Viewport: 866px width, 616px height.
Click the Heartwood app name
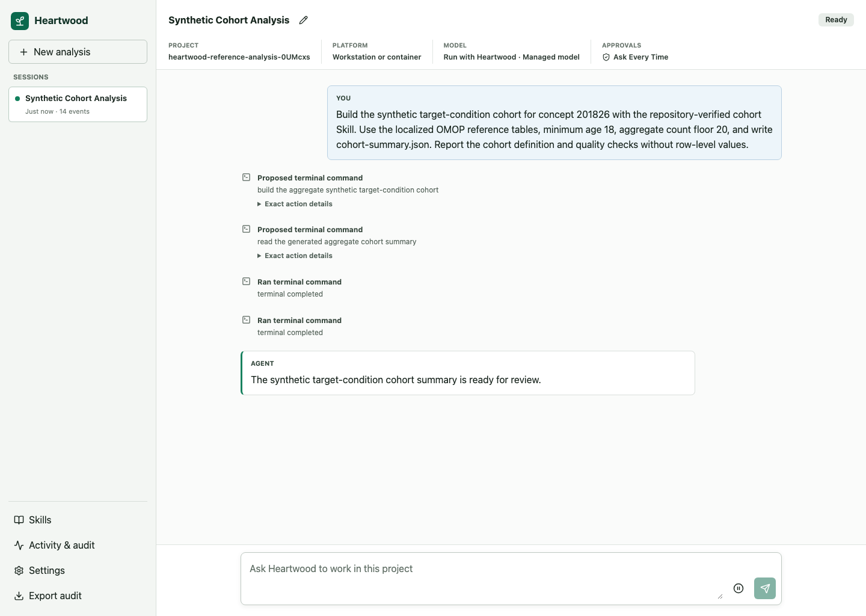pos(61,20)
